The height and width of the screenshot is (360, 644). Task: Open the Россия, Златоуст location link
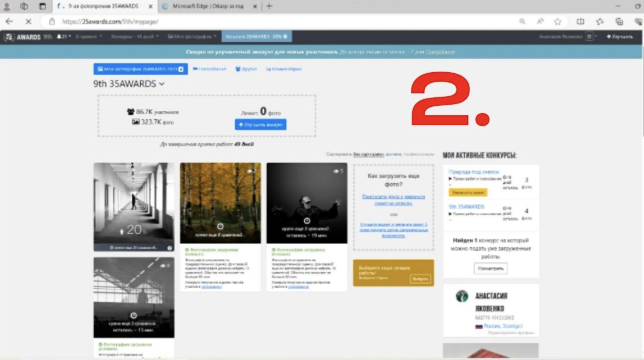[x=503, y=326]
